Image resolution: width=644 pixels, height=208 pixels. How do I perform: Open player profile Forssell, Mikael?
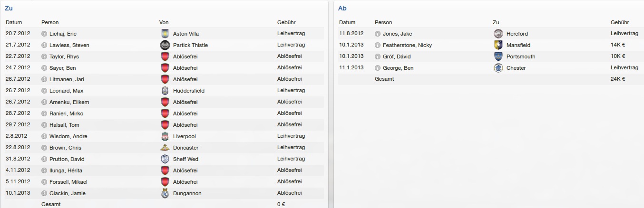click(x=68, y=182)
